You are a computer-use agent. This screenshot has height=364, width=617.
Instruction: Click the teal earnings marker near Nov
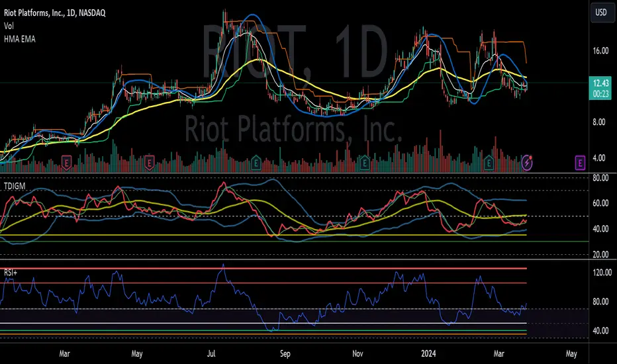364,163
